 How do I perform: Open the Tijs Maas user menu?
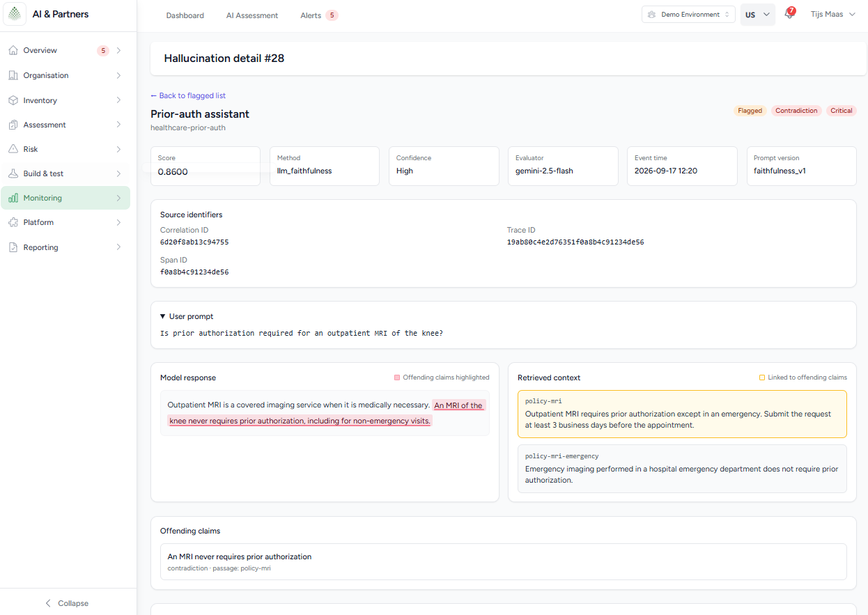832,15
